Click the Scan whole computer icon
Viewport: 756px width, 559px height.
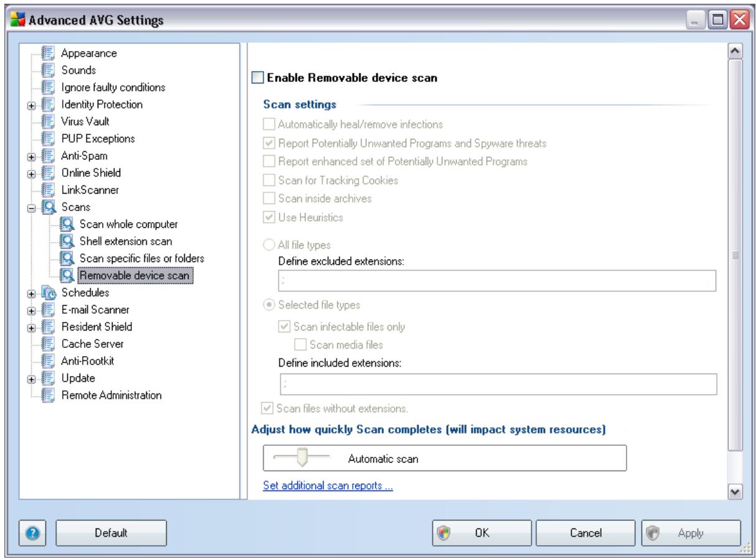tap(67, 223)
